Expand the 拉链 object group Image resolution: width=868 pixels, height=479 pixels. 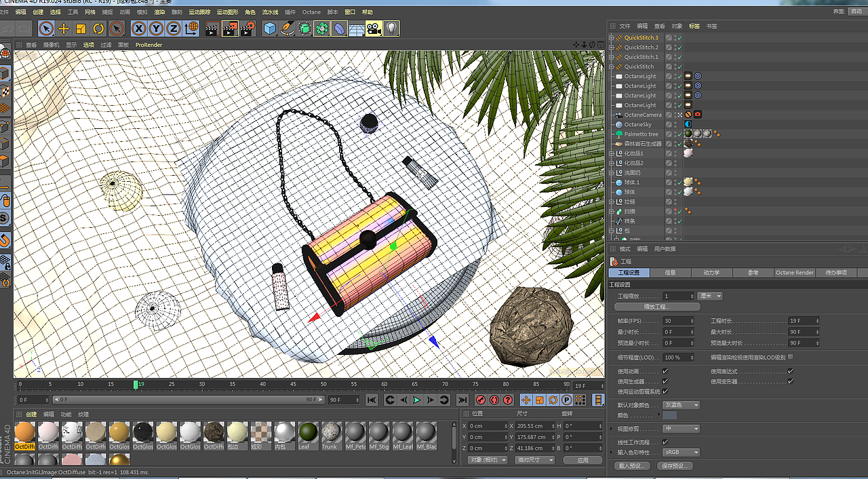point(611,202)
